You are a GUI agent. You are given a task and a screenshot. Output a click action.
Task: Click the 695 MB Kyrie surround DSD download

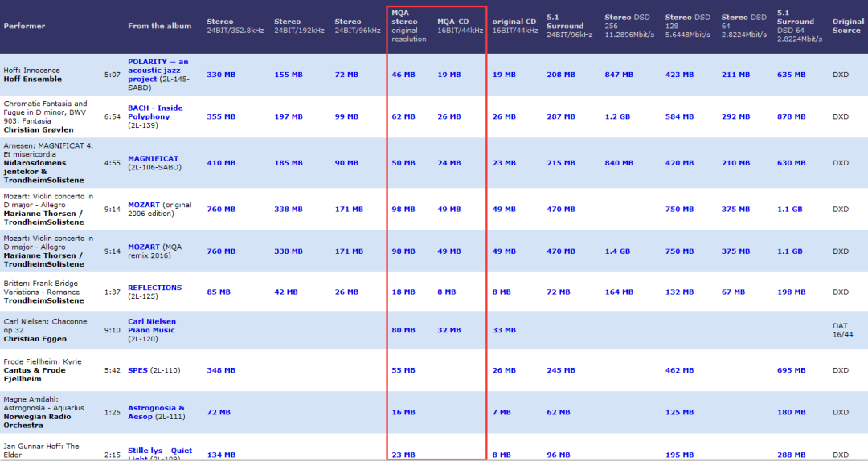click(791, 370)
